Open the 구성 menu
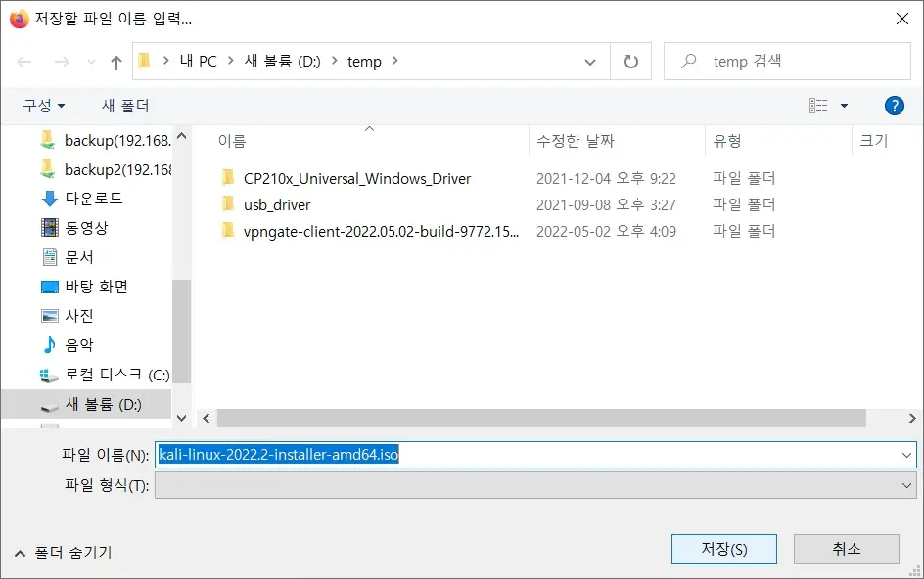Screen dimensions: 924x579 tap(44, 106)
